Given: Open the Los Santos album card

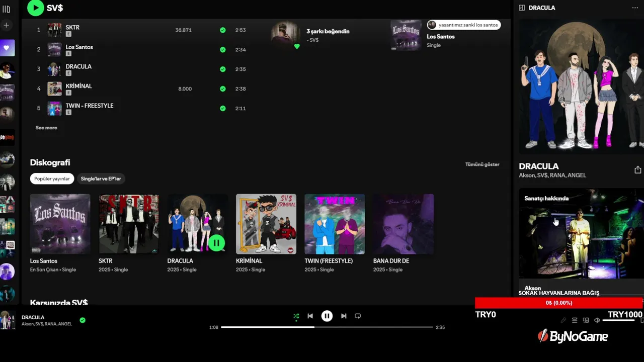Looking at the screenshot, I should [60, 224].
